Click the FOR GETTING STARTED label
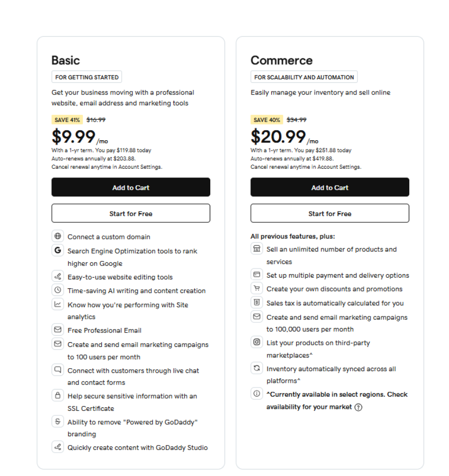This screenshot has height=476, width=449. pyautogui.click(x=87, y=77)
